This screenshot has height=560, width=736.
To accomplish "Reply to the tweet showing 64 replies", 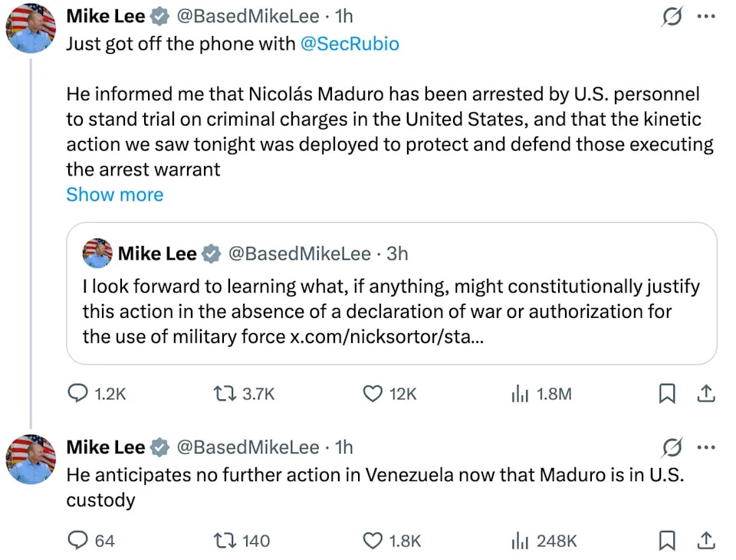I will (x=79, y=541).
